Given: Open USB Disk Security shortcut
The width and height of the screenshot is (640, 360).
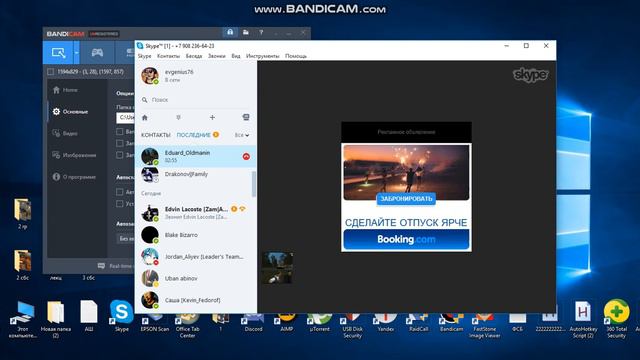Looking at the screenshot, I should click(x=353, y=326).
